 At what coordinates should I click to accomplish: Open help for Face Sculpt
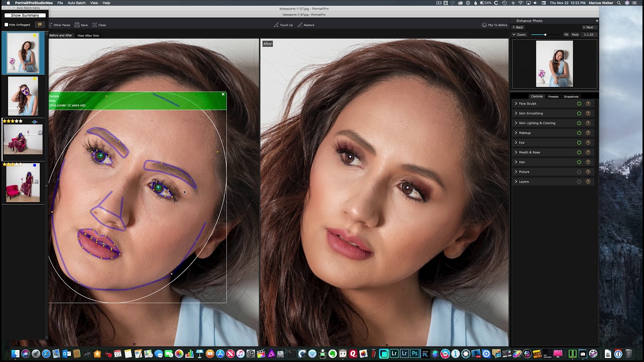coord(588,104)
